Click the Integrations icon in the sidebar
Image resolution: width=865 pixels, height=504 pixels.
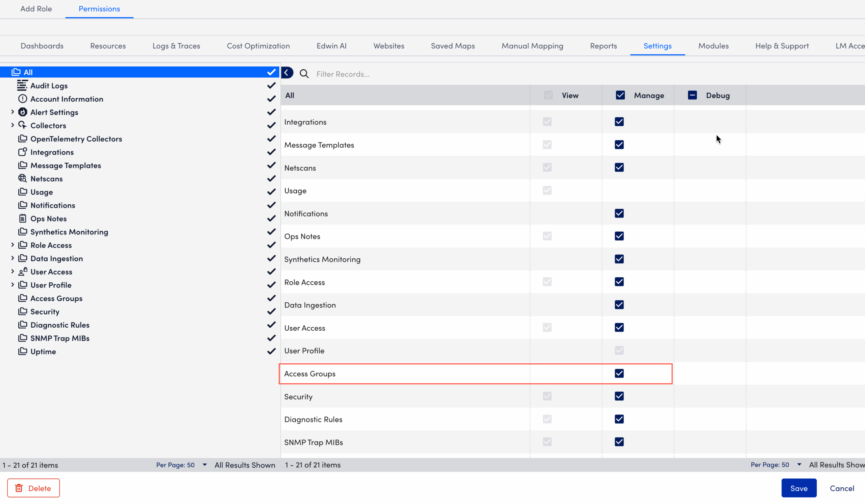click(22, 152)
